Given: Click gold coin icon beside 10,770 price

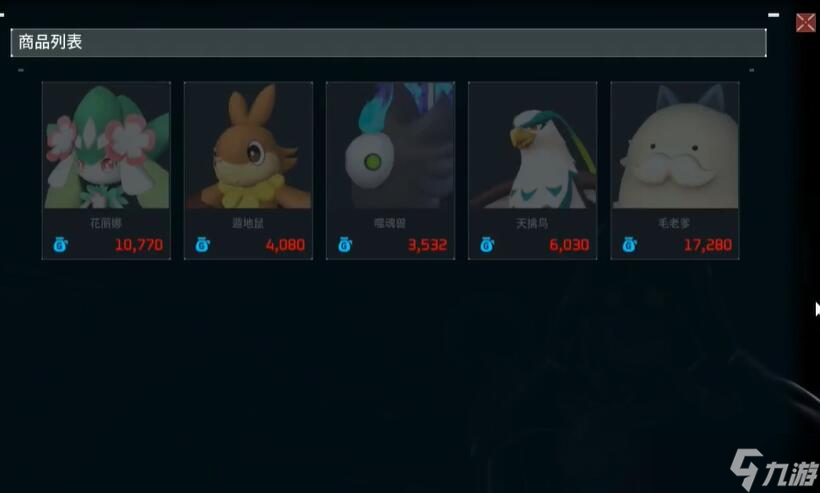Looking at the screenshot, I should (x=61, y=245).
